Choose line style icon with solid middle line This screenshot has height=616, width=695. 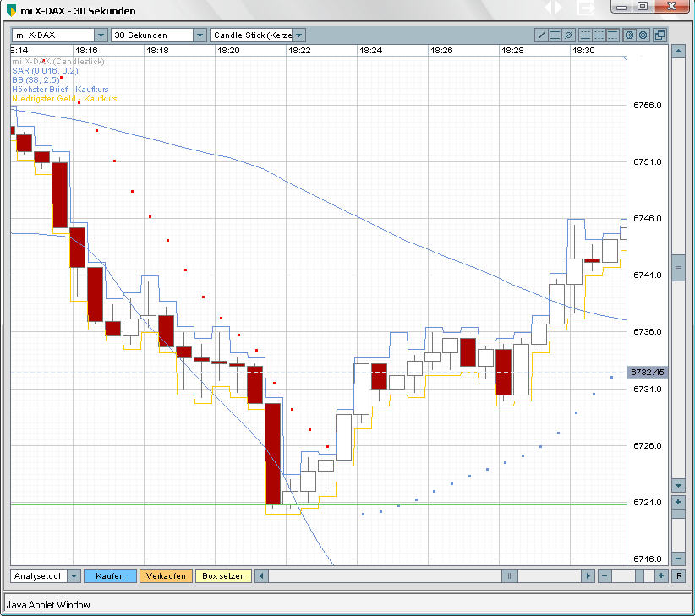tap(599, 35)
